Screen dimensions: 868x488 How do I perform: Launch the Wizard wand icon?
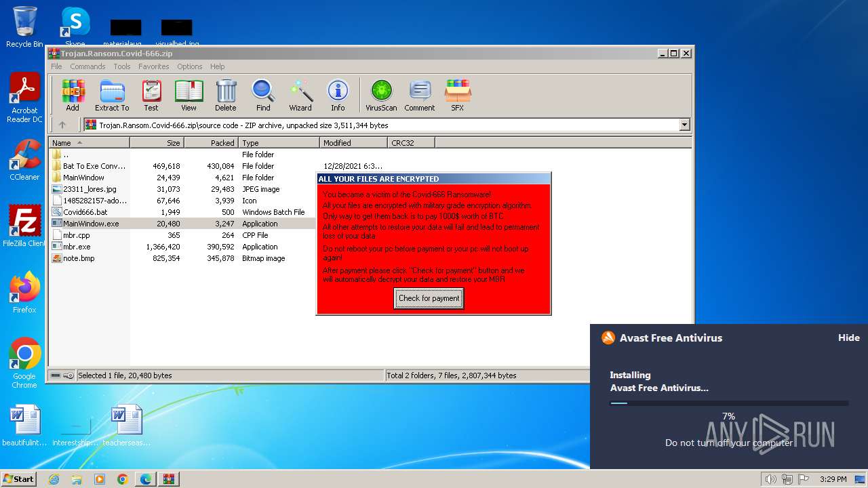point(300,96)
